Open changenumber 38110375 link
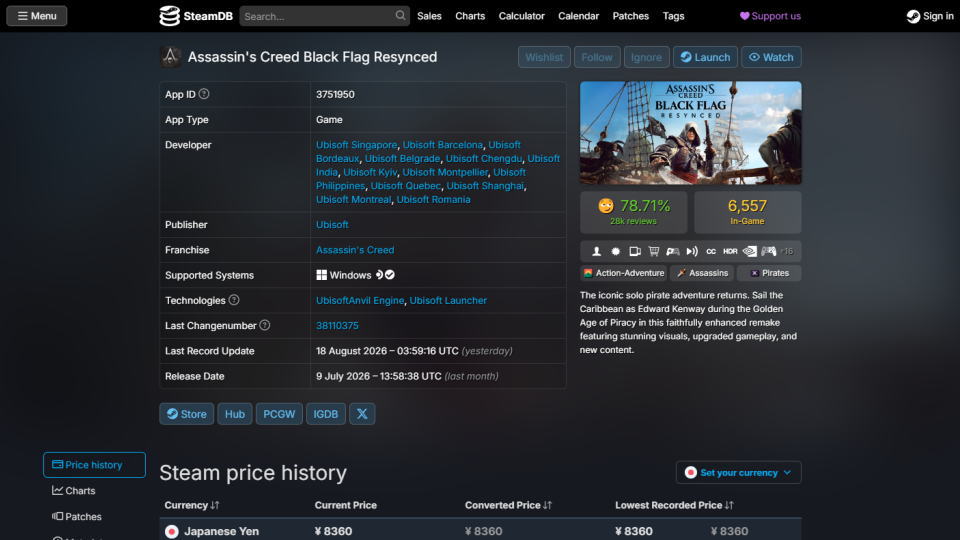This screenshot has height=540, width=960. click(x=337, y=325)
